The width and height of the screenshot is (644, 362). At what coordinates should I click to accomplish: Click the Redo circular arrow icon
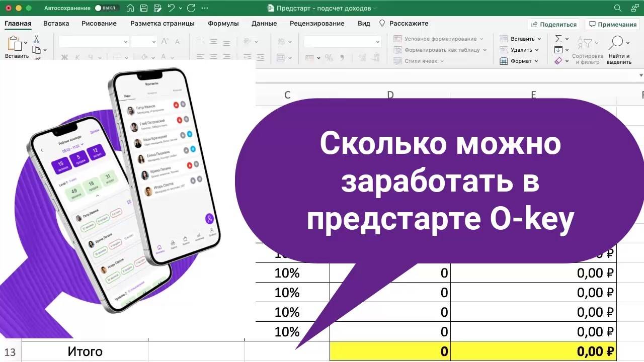tap(191, 8)
